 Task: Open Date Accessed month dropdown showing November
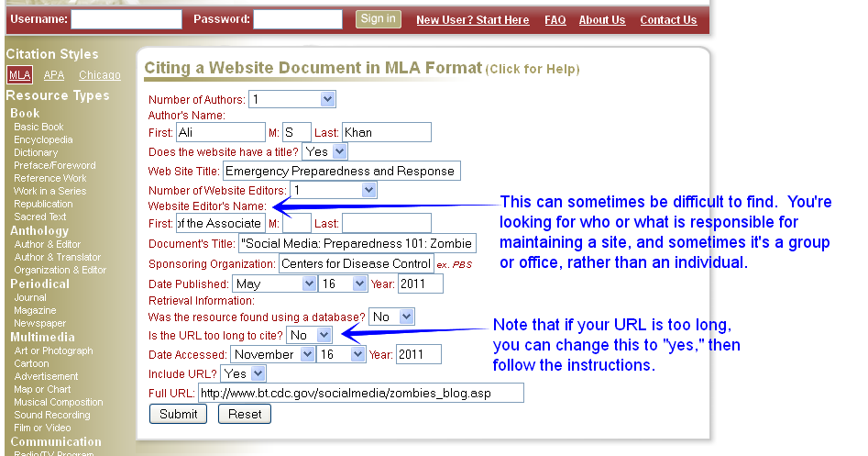tap(273, 354)
